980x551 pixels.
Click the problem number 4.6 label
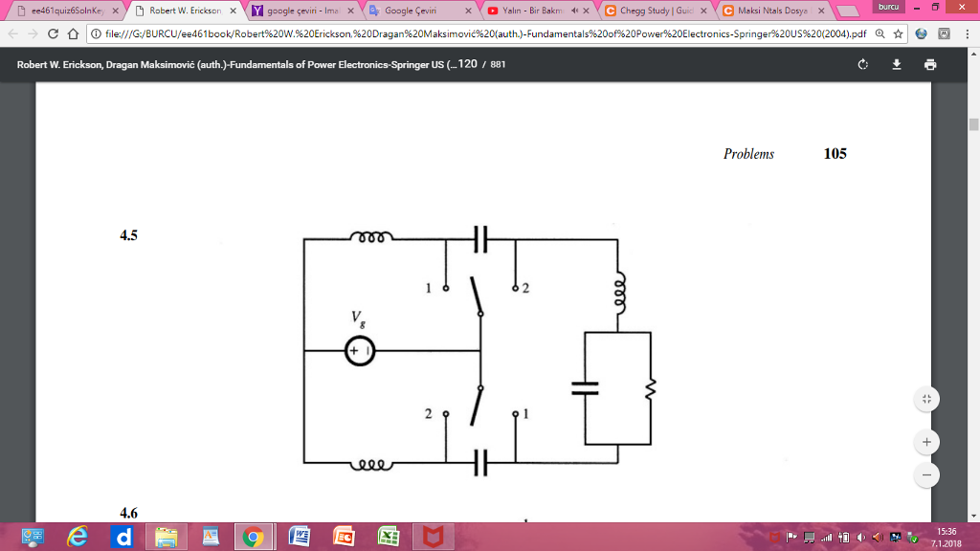[129, 513]
